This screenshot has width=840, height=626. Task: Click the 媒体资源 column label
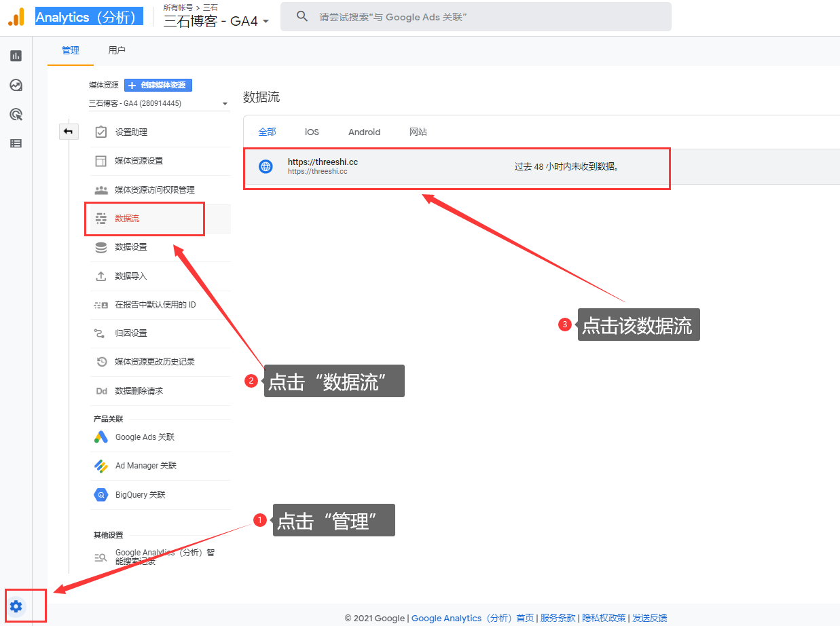pos(104,85)
